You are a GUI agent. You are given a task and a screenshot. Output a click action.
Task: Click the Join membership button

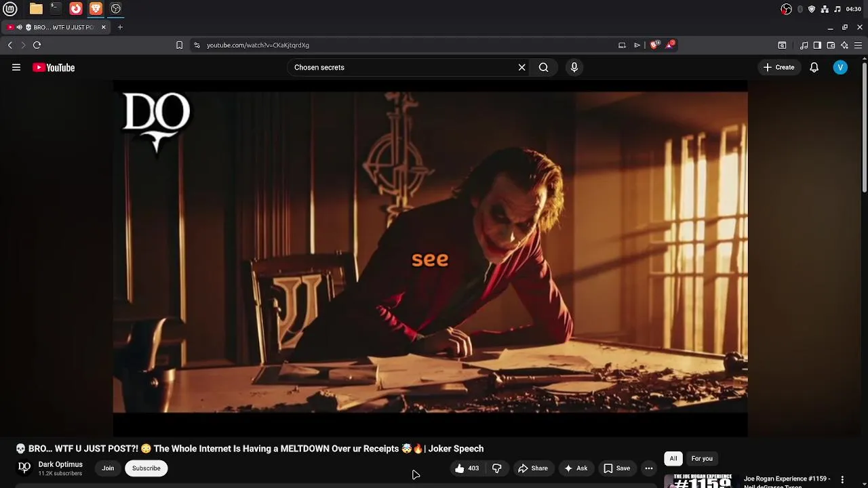pyautogui.click(x=108, y=468)
